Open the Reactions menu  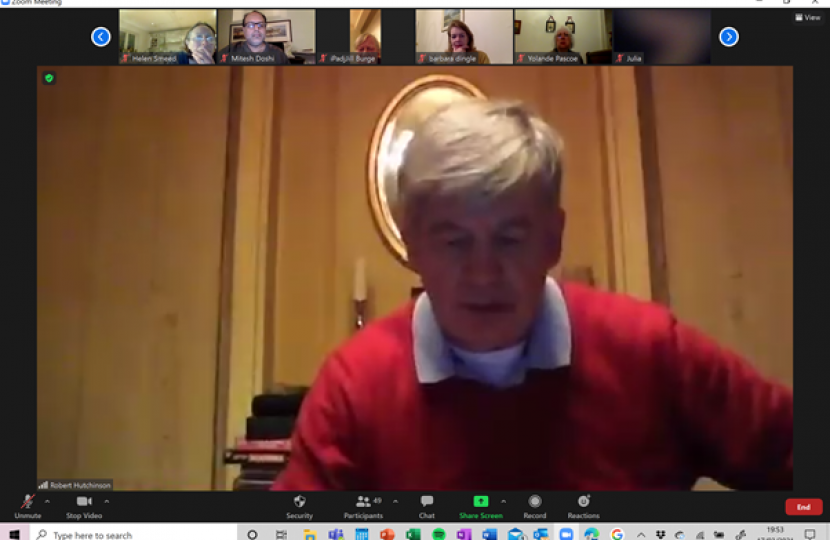coord(583,502)
